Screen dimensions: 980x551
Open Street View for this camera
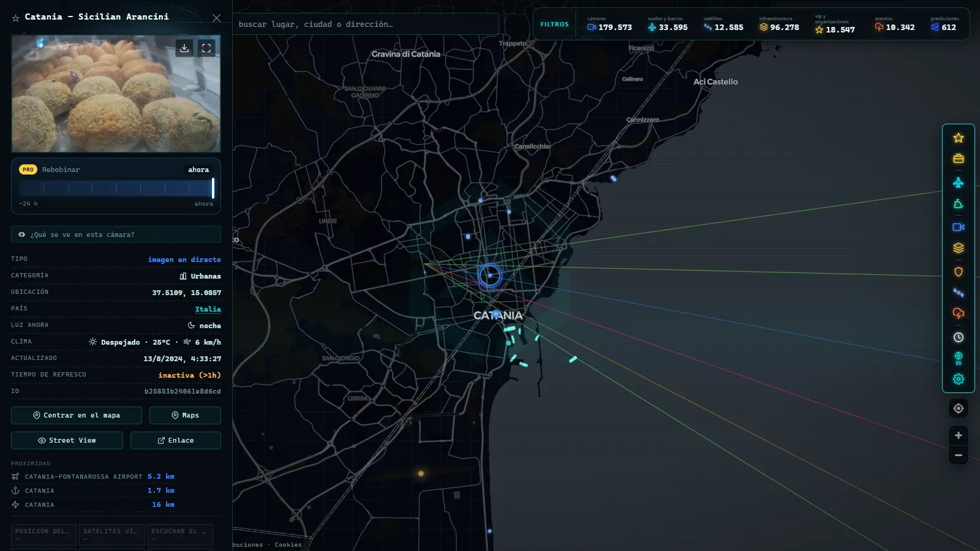67,440
